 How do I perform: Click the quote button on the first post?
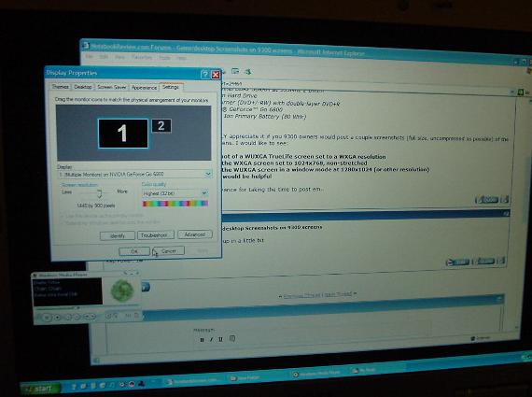coord(487,200)
